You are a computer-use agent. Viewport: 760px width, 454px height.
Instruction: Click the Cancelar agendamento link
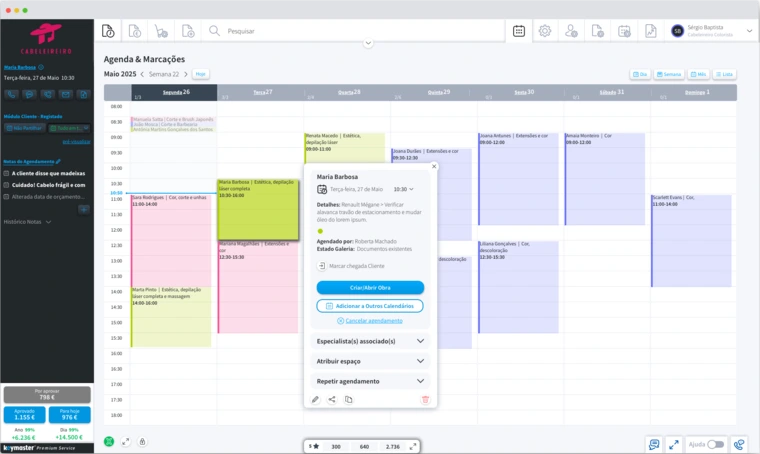click(370, 320)
